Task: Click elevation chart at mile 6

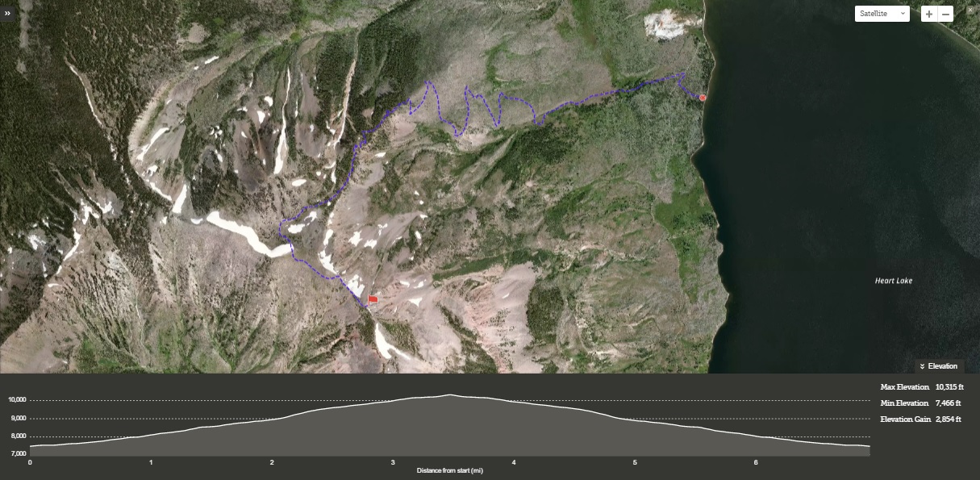Action: pos(756,436)
